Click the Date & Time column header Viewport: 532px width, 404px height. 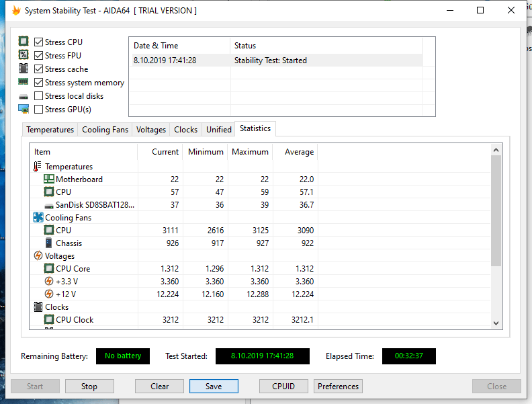click(x=179, y=46)
